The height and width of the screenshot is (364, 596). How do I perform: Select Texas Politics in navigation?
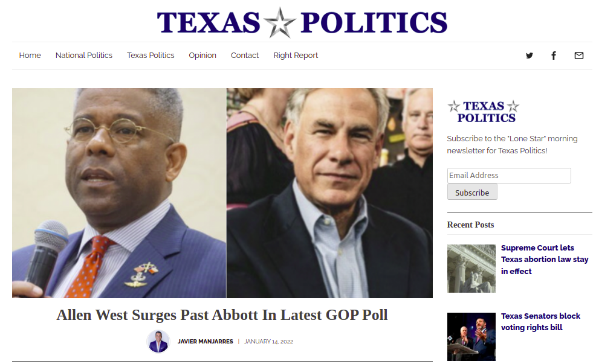click(151, 56)
